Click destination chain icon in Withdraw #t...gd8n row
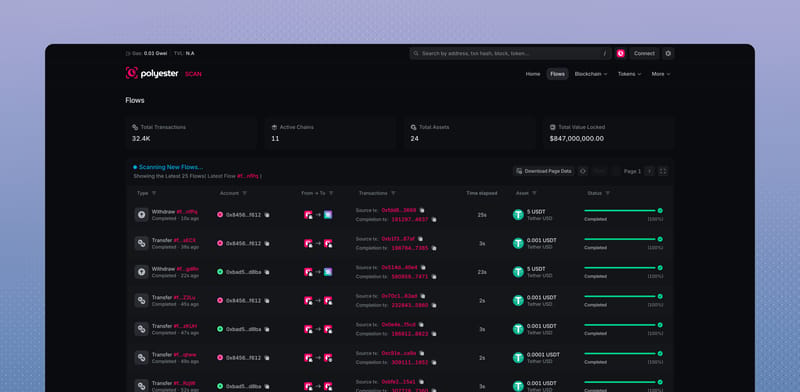 click(x=328, y=272)
